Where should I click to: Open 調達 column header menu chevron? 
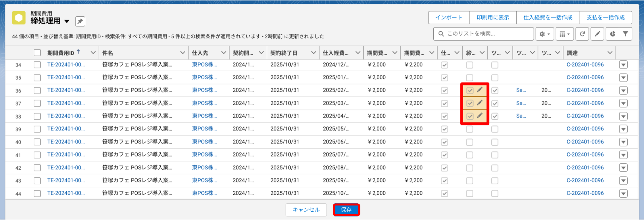(x=610, y=53)
